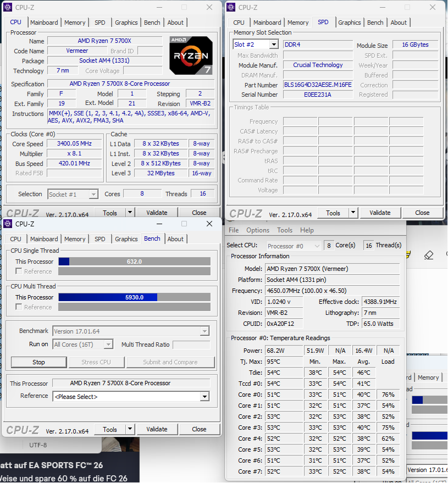
Task: Click the Stress CPU button
Action: (x=96, y=362)
